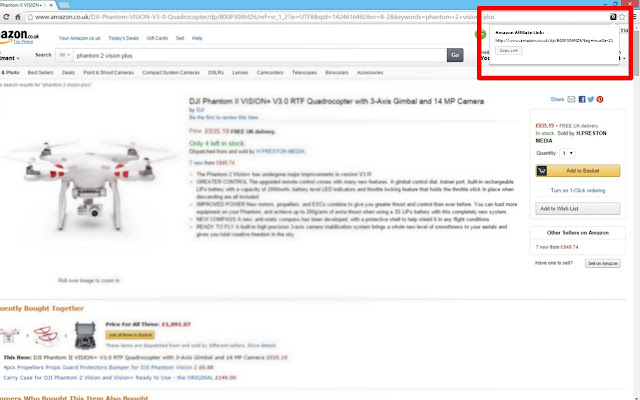Open the search department All dropdown
The width and height of the screenshot is (640, 400).
coord(64,55)
